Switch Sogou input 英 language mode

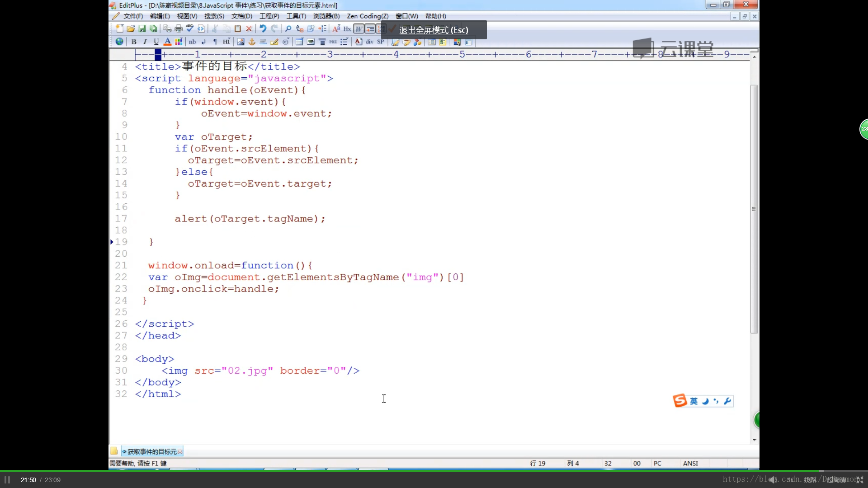point(694,401)
